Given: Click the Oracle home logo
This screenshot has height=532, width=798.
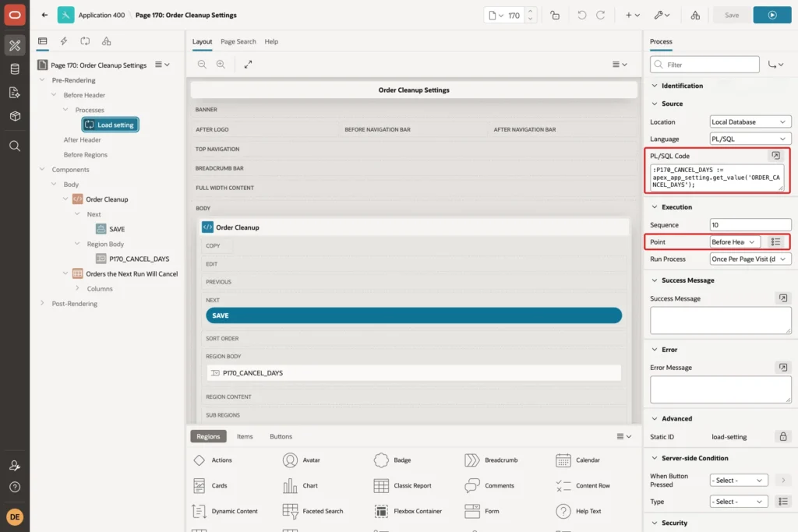Looking at the screenshot, I should tap(15, 15).
